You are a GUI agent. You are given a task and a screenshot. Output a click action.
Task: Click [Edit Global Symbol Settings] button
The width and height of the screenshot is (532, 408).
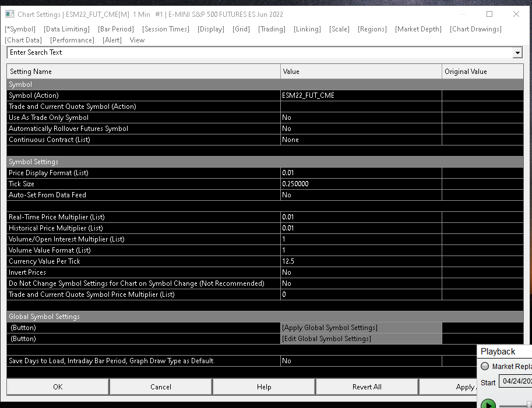[361, 339]
